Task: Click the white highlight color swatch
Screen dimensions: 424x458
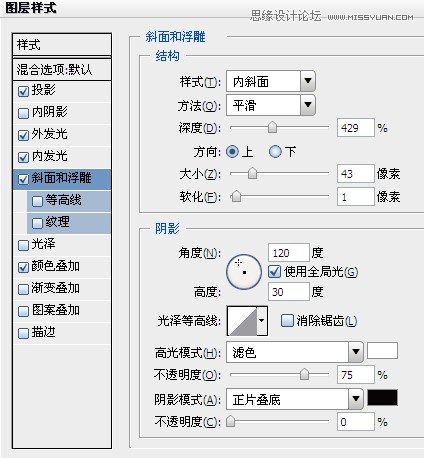Action: [x=382, y=351]
